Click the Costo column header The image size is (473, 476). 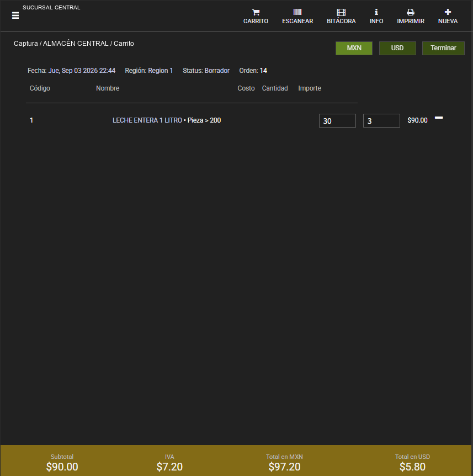246,88
